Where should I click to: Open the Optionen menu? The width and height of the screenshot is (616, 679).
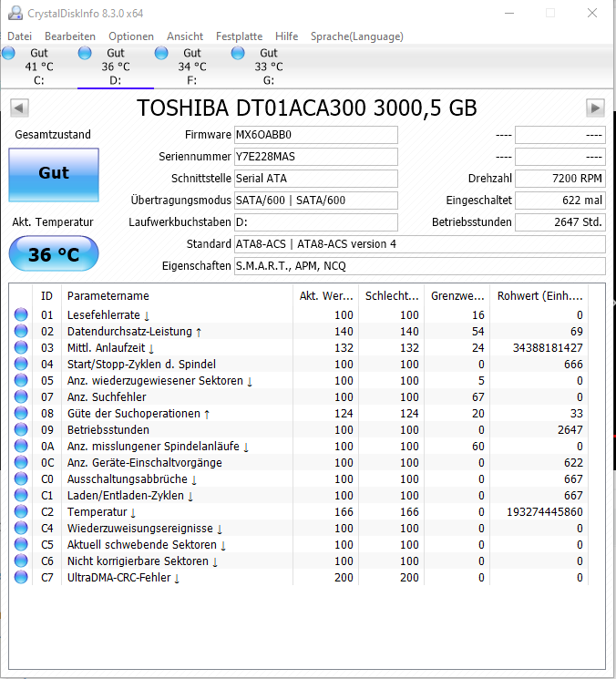coord(131,36)
